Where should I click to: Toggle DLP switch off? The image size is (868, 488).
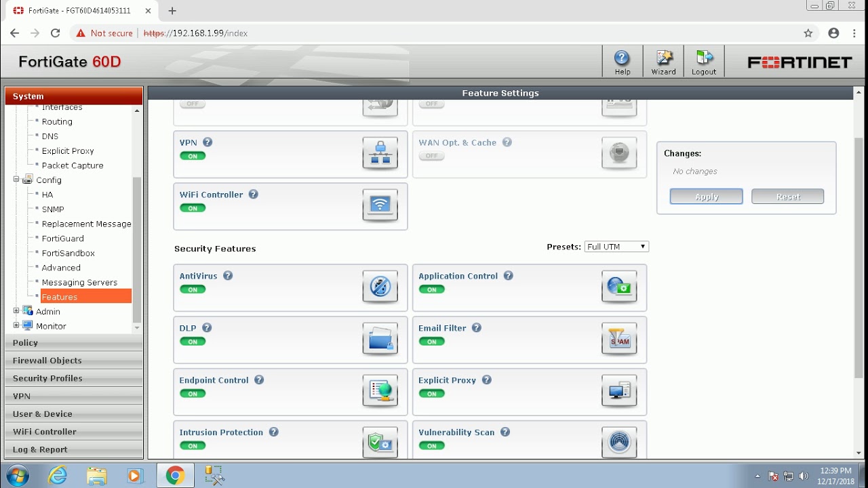pos(193,342)
